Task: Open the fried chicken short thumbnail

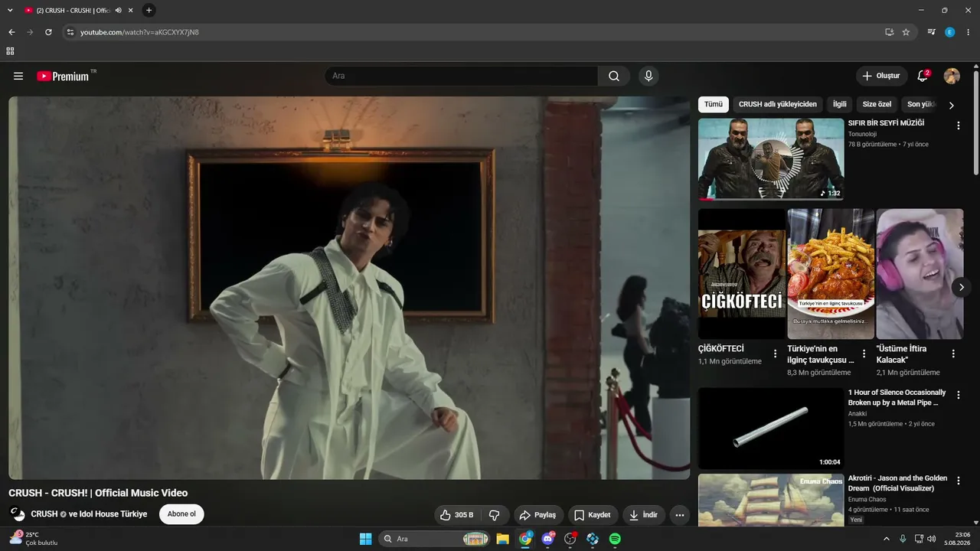Action: point(831,274)
